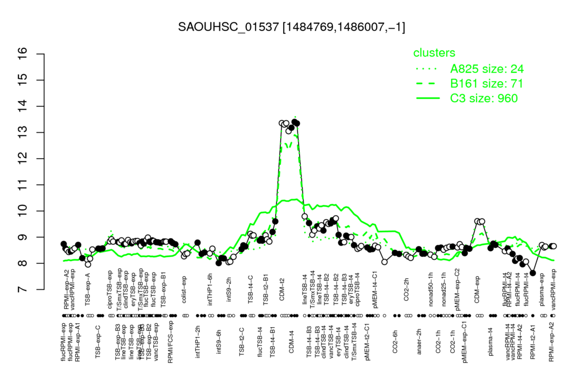The width and height of the screenshot is (588, 368).
Task: Click the 'CDM-exp' x-axis label
Action: [477, 289]
